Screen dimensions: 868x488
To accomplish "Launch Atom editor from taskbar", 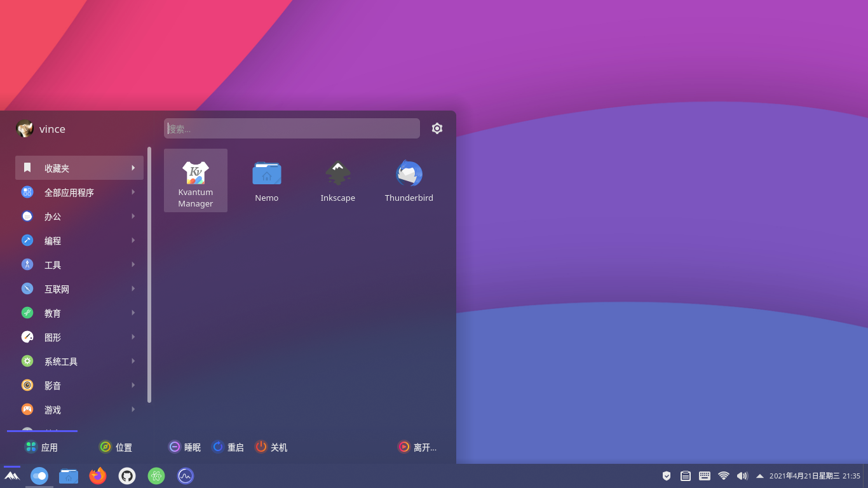I will click(x=156, y=476).
